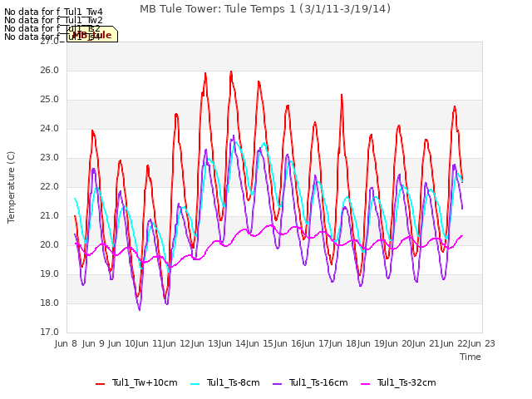Click the 25.0 y-axis tick label
Viewport: 532px width, 399px height.
click(50, 100)
